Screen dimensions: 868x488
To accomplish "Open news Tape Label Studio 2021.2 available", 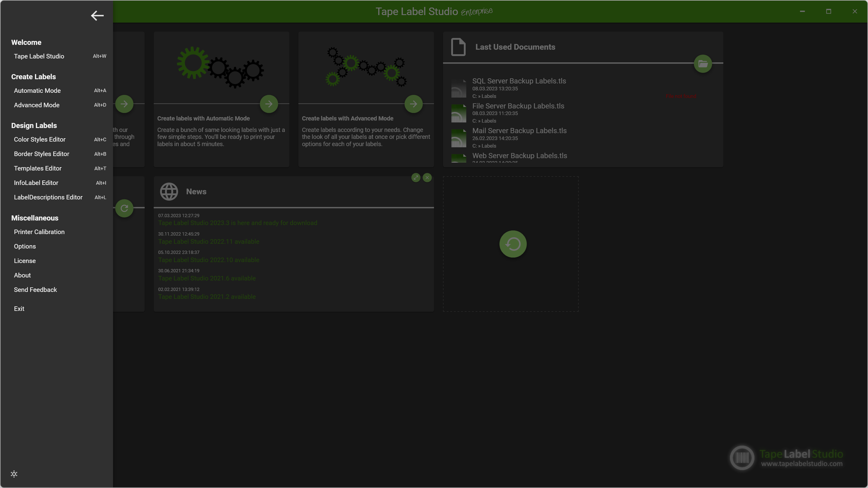I will (x=207, y=297).
